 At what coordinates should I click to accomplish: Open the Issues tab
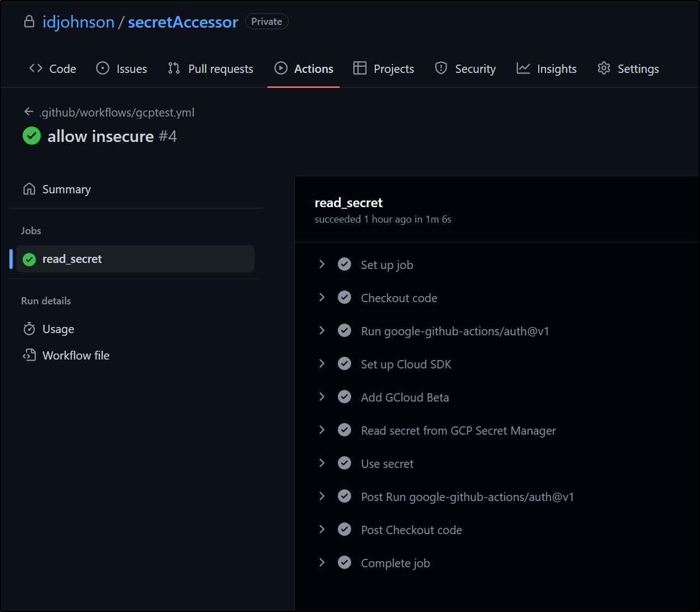click(121, 68)
